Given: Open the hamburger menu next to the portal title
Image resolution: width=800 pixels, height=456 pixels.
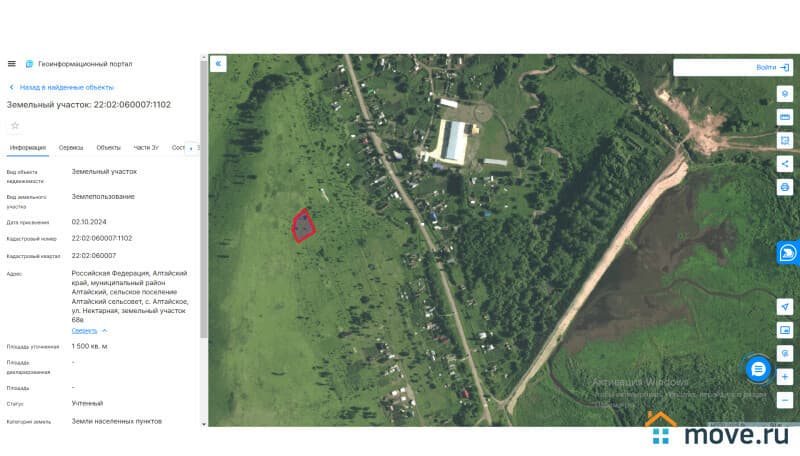Looking at the screenshot, I should (12, 64).
